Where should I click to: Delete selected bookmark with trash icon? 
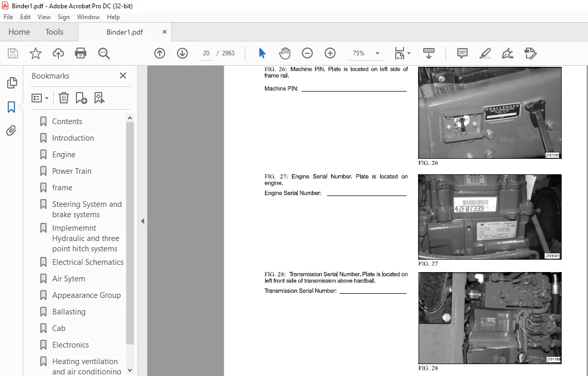(64, 98)
